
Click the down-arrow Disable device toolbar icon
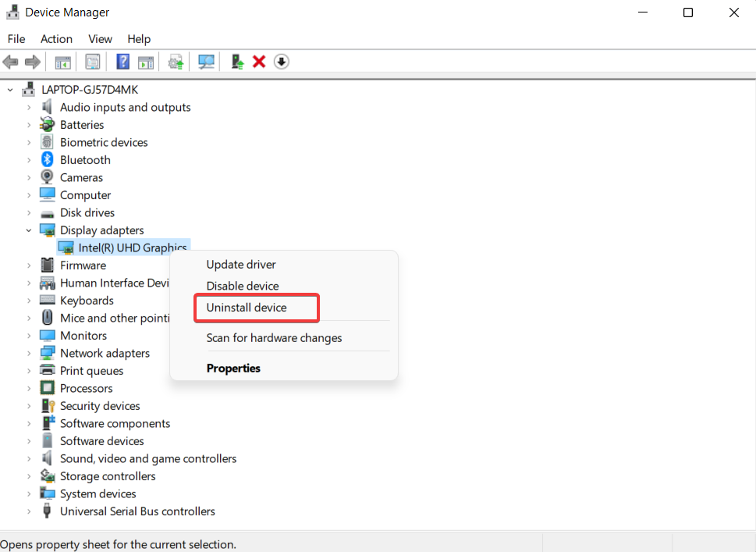coord(281,62)
